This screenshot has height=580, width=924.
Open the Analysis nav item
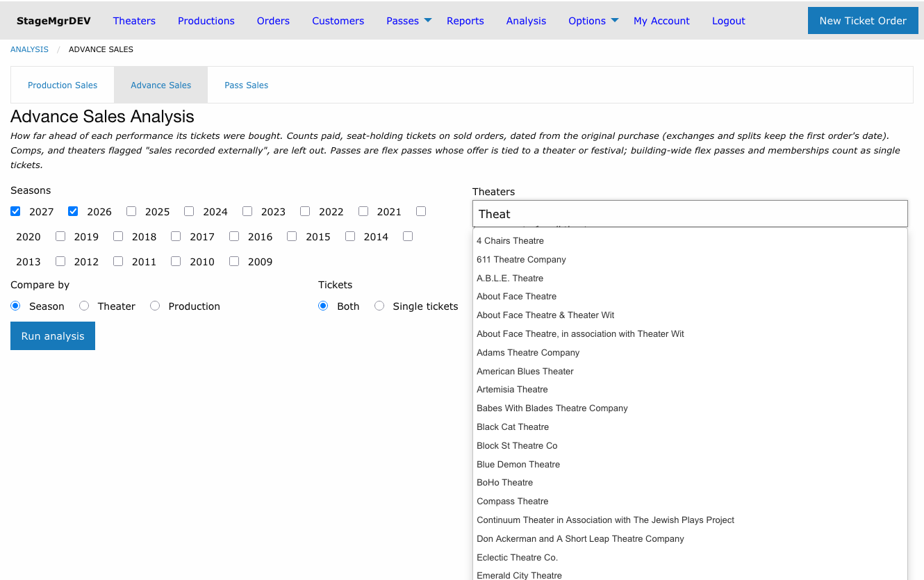526,21
